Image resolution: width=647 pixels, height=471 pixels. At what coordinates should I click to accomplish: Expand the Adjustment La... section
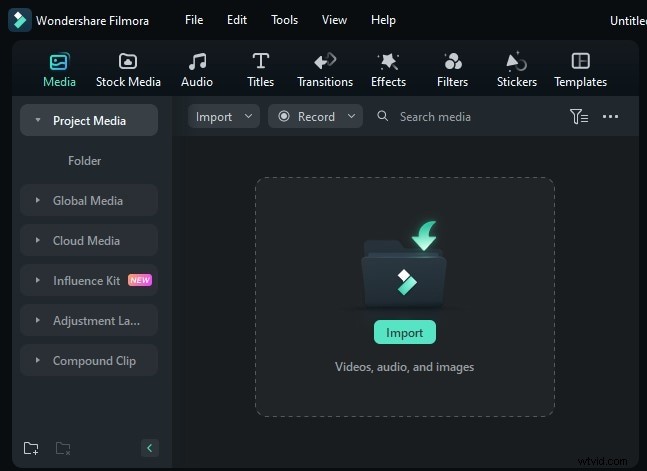(x=38, y=320)
